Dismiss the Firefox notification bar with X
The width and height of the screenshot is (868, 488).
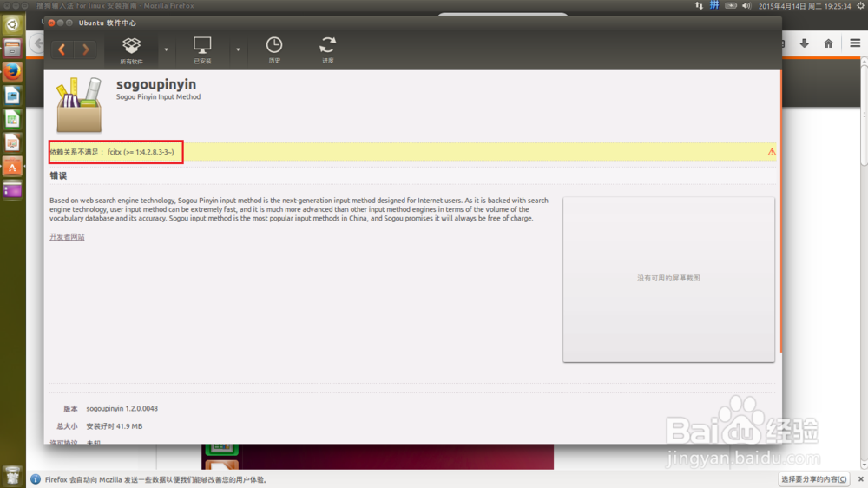(x=860, y=479)
